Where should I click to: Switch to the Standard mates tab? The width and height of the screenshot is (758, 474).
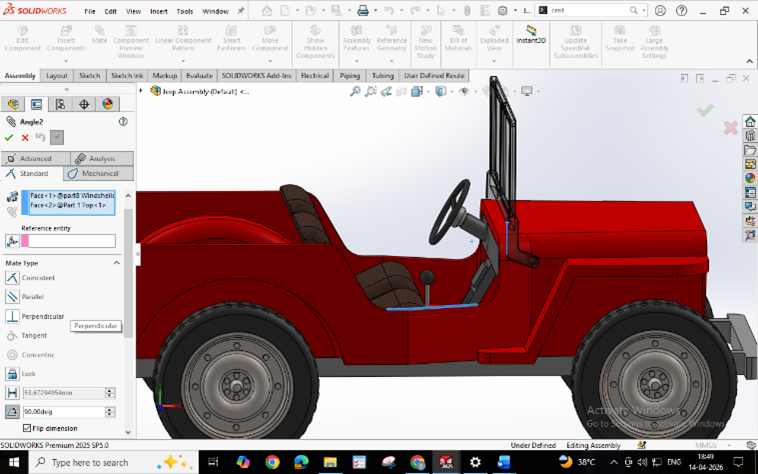pos(32,173)
